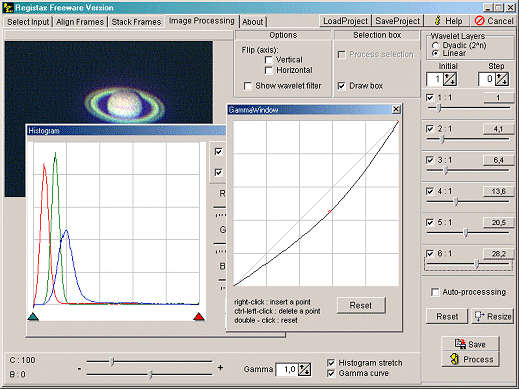Open Help with the question icon

tap(448, 21)
